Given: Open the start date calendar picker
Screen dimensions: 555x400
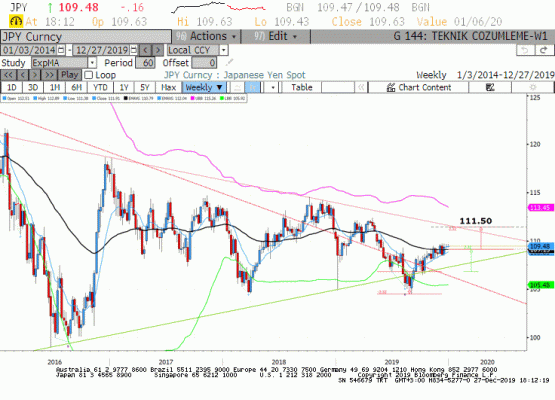Looking at the screenshot, I should (x=61, y=50).
